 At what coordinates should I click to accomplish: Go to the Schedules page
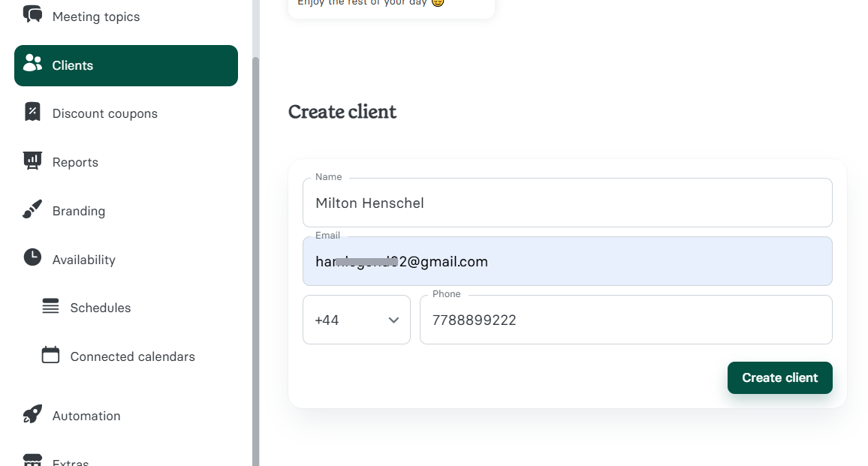[x=101, y=307]
